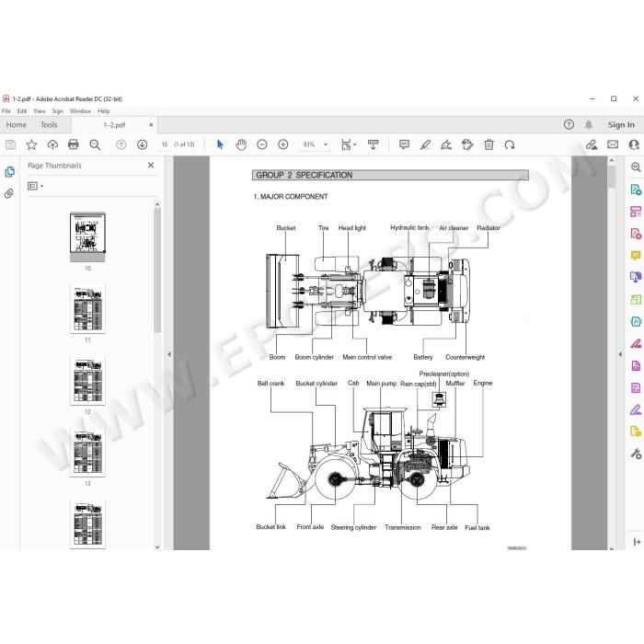Click thumbnail panel scroll down arrow
This screenshot has height=644, width=644.
pos(157,546)
